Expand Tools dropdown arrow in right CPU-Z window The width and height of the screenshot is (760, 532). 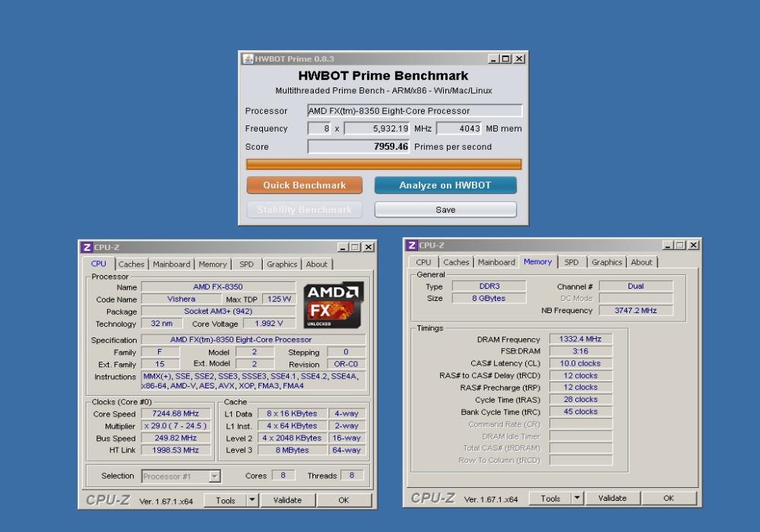(x=577, y=498)
